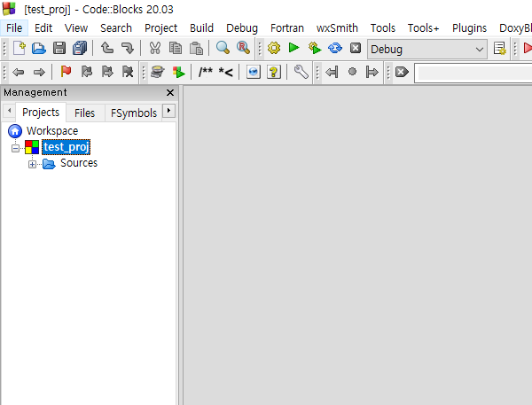Save all files with stacked floppies icon

pos(80,48)
